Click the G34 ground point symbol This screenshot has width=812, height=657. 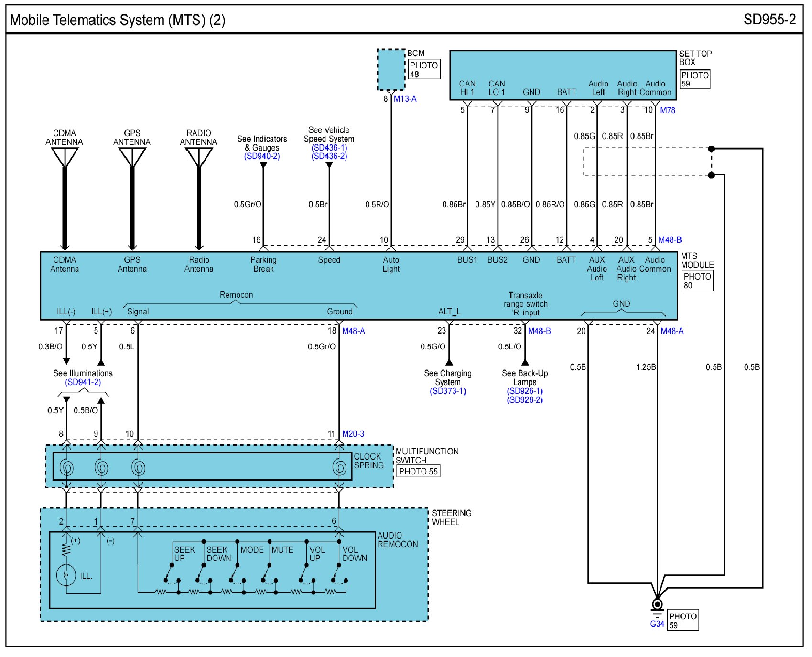657,605
